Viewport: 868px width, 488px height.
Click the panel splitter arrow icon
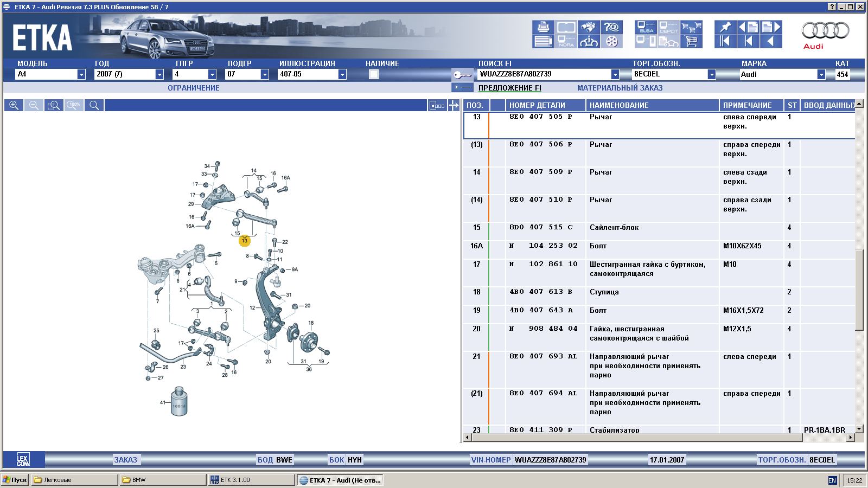click(x=454, y=105)
